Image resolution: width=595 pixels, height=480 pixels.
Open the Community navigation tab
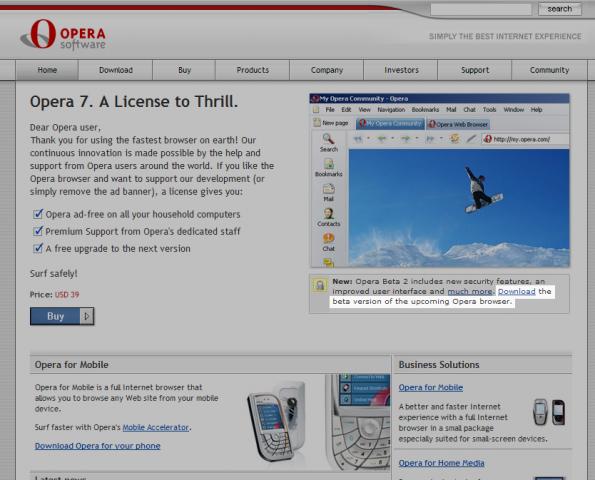(x=549, y=70)
